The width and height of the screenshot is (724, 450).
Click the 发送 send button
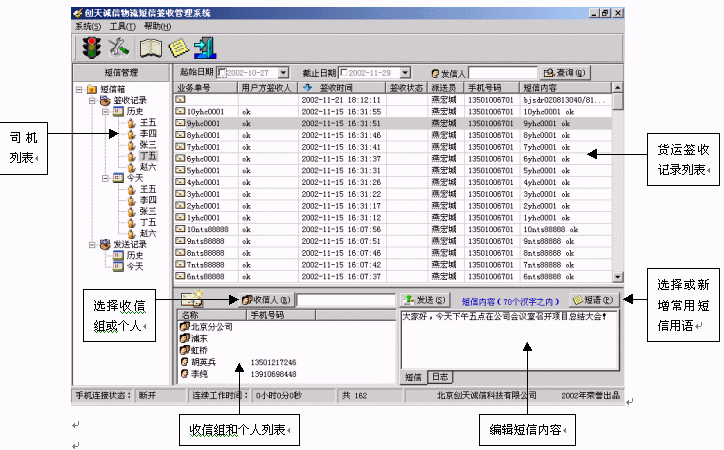pos(425,299)
